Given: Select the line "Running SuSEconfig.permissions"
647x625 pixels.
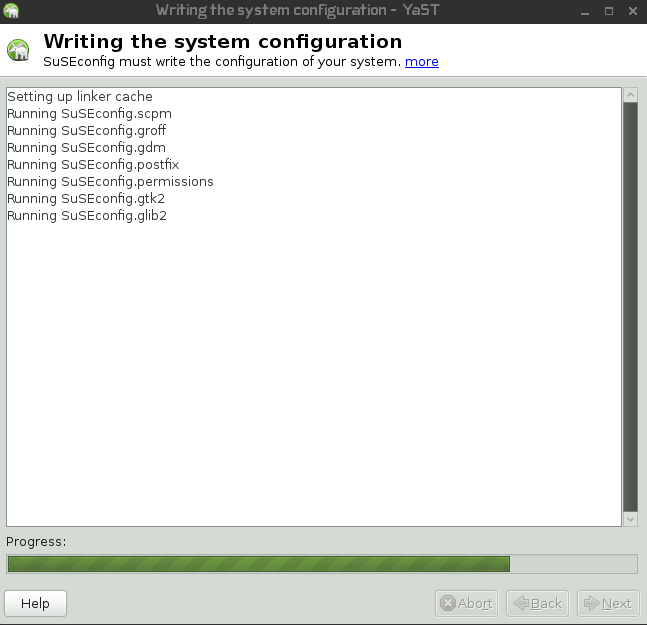Looking at the screenshot, I should tap(111, 182).
